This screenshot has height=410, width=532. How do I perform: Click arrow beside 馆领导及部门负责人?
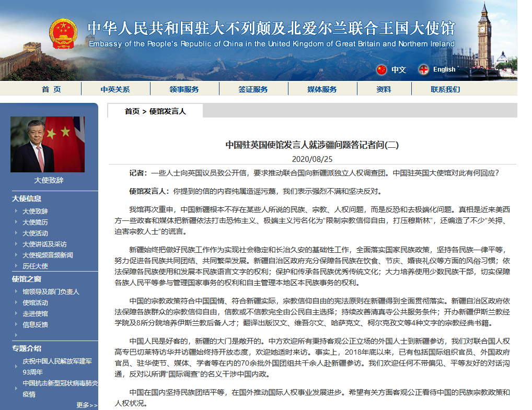click(x=16, y=292)
